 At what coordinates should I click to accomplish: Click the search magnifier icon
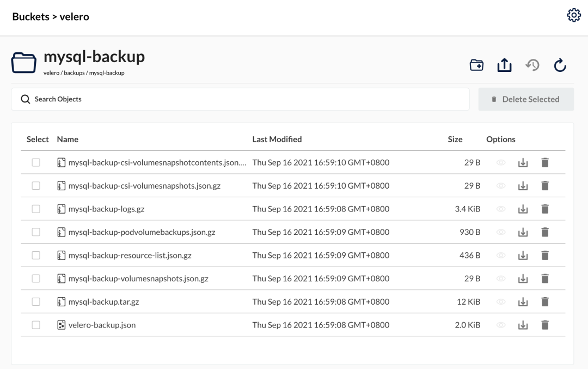(25, 99)
